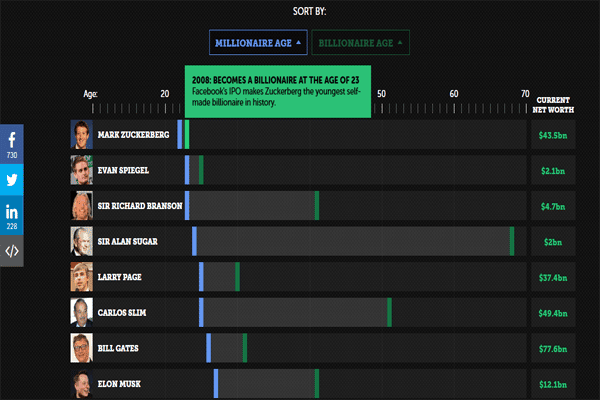Click Zuckerberg's green billionaire age marker
600x400 pixels.
tap(187, 135)
